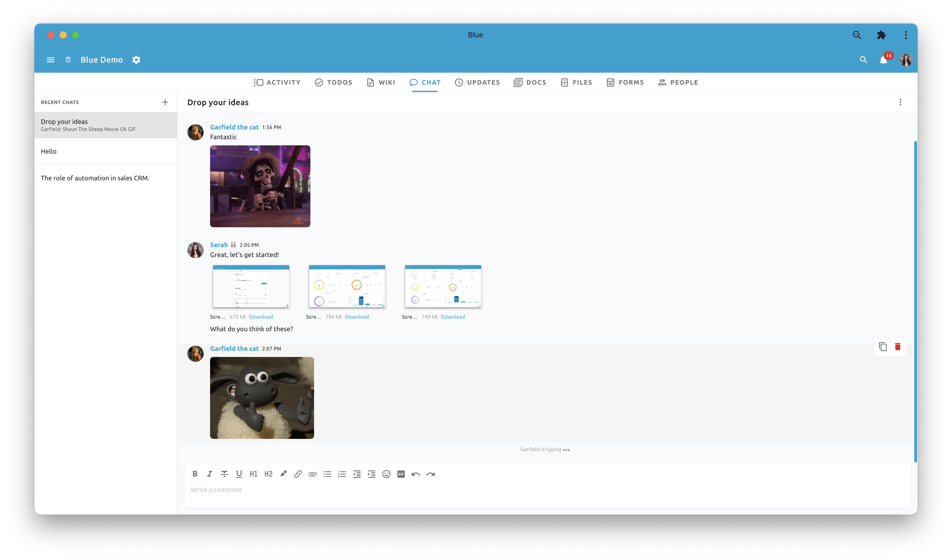Click the organization building icon
This screenshot has height=560, width=952.
pyautogui.click(x=68, y=59)
